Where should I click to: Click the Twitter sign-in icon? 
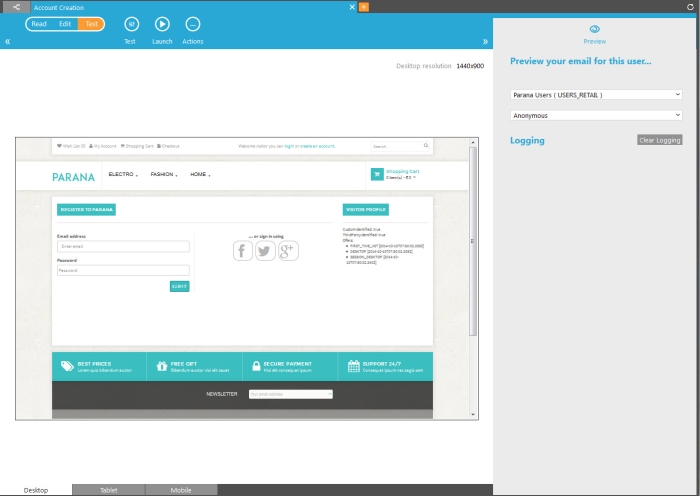pyautogui.click(x=265, y=251)
